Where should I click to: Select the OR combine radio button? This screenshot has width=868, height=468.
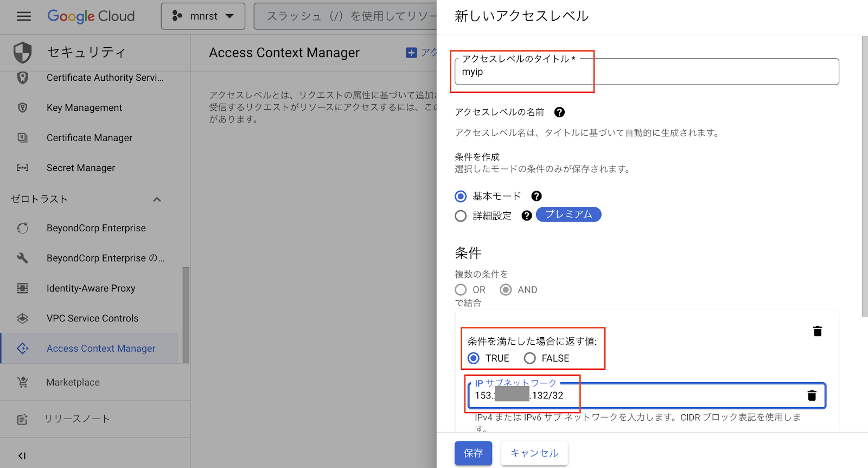[x=461, y=290]
